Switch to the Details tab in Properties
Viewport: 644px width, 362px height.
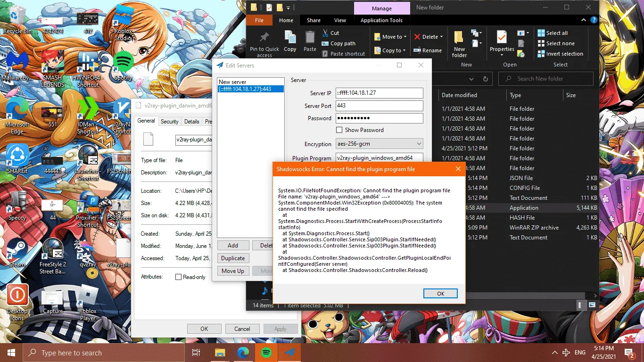[191, 122]
